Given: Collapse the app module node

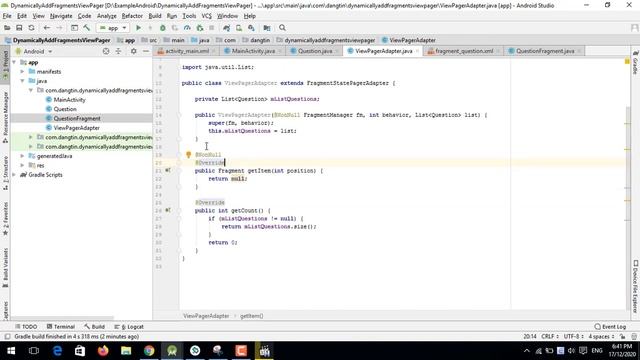Looking at the screenshot, I should pos(14,62).
